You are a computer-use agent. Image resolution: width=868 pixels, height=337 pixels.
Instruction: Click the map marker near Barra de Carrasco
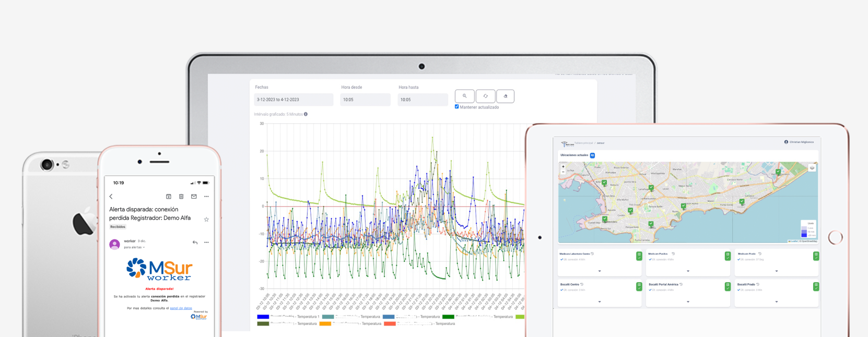(x=778, y=172)
